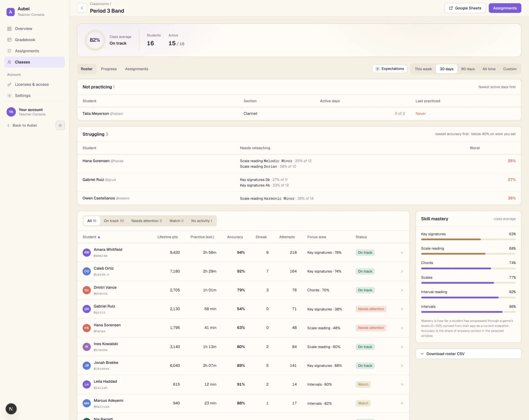Click the Key signatures mastery bar

point(468,239)
